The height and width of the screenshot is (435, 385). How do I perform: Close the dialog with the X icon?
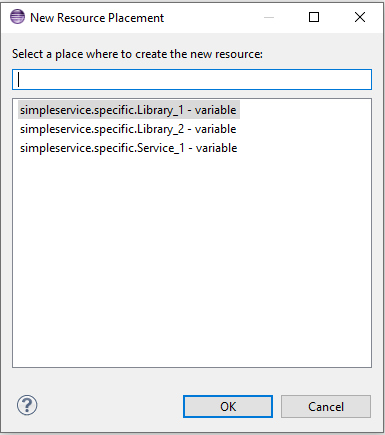pos(360,17)
